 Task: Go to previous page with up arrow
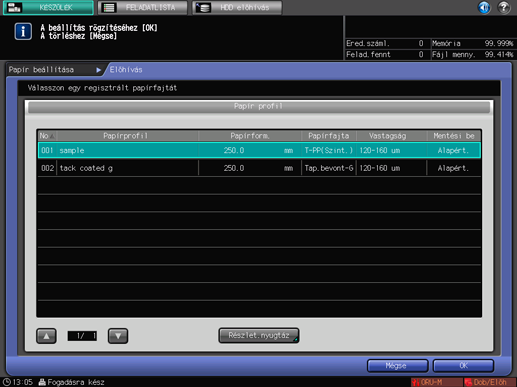click(x=46, y=336)
